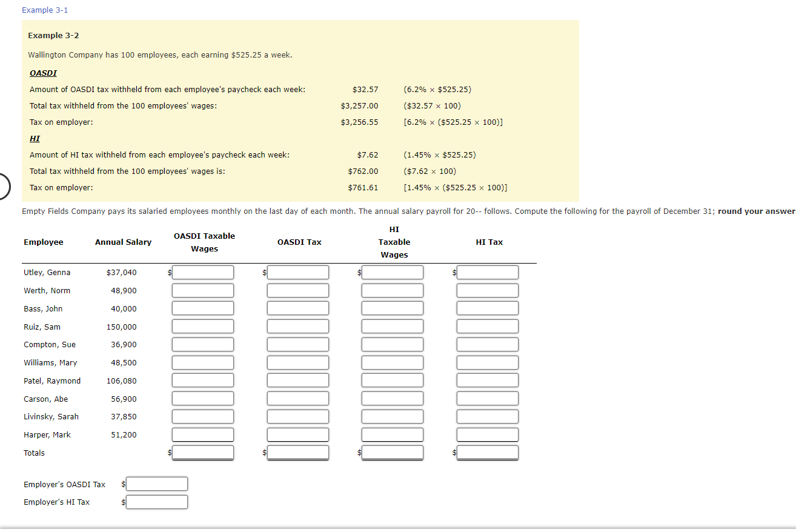The image size is (796, 532).
Task: Click the 106,080 annual salary value
Action: 121,381
